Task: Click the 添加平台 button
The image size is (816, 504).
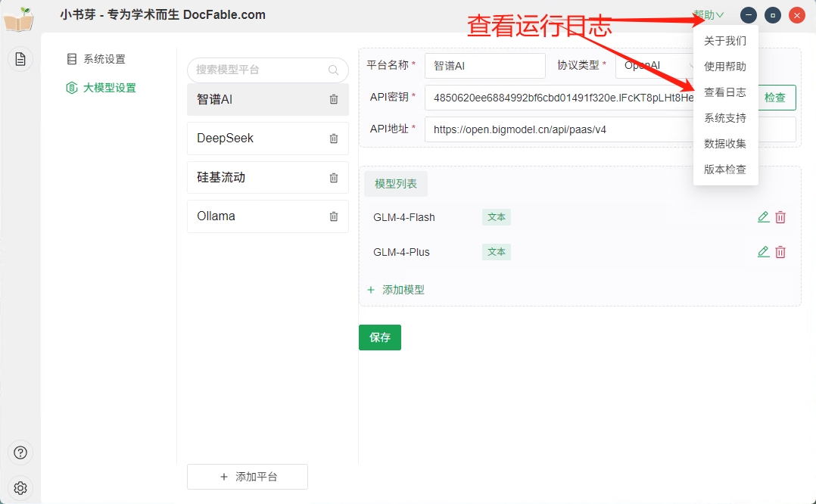Action: (x=248, y=477)
